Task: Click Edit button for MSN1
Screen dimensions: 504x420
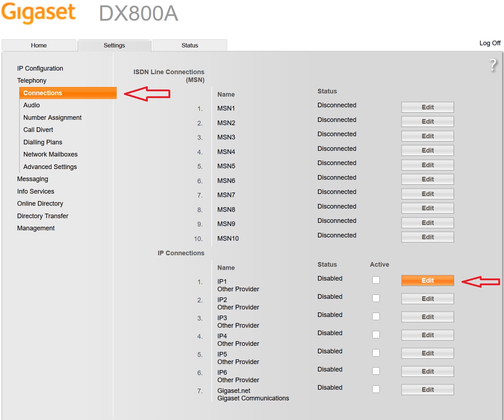Action: (427, 107)
